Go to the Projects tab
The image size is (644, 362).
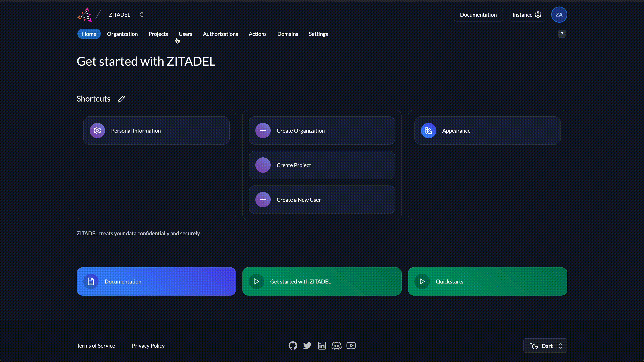tap(158, 34)
